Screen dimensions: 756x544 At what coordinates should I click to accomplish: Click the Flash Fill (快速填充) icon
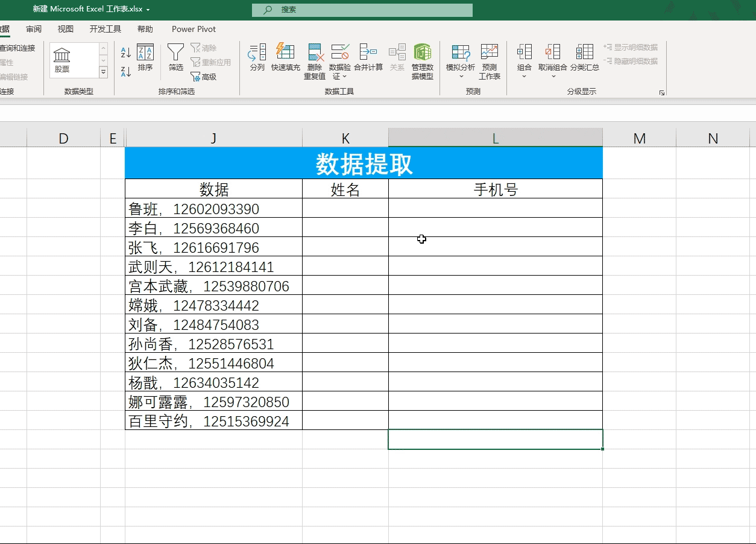(x=285, y=59)
